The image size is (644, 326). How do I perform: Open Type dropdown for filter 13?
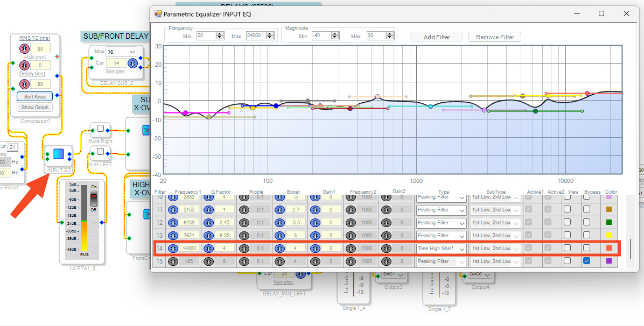coord(441,236)
